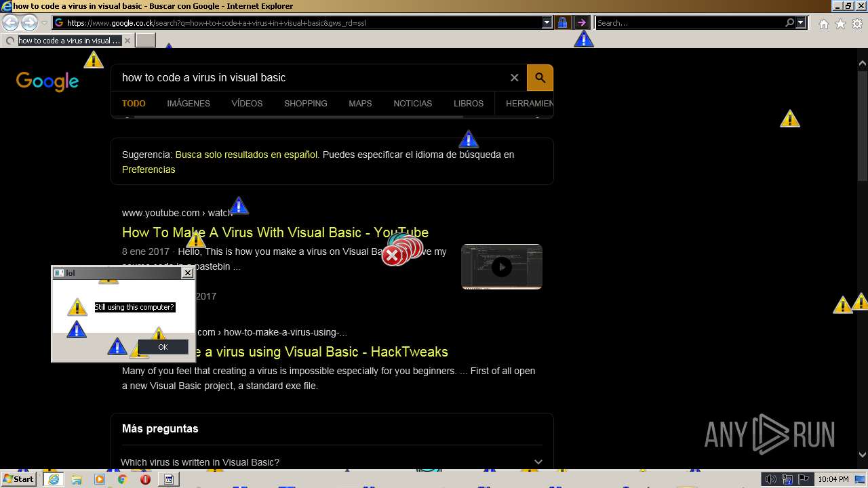The width and height of the screenshot is (868, 488).
Task: Open Google Chrome from the taskbar
Action: [123, 479]
